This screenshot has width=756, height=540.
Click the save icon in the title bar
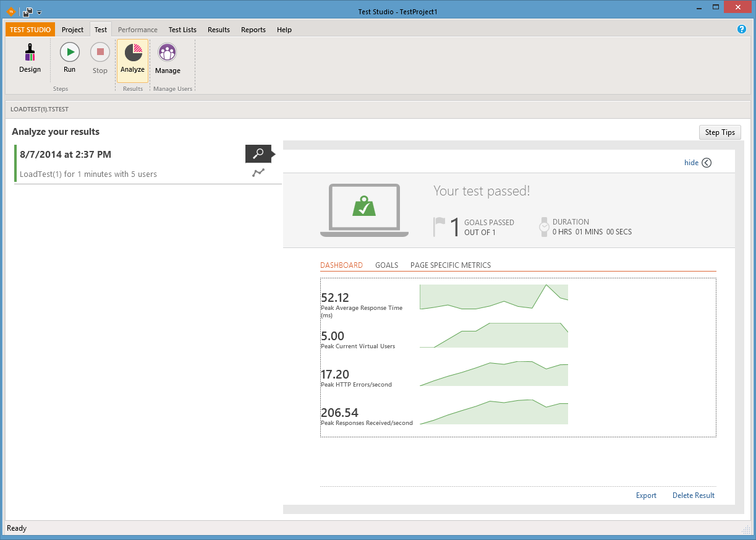tap(28, 12)
